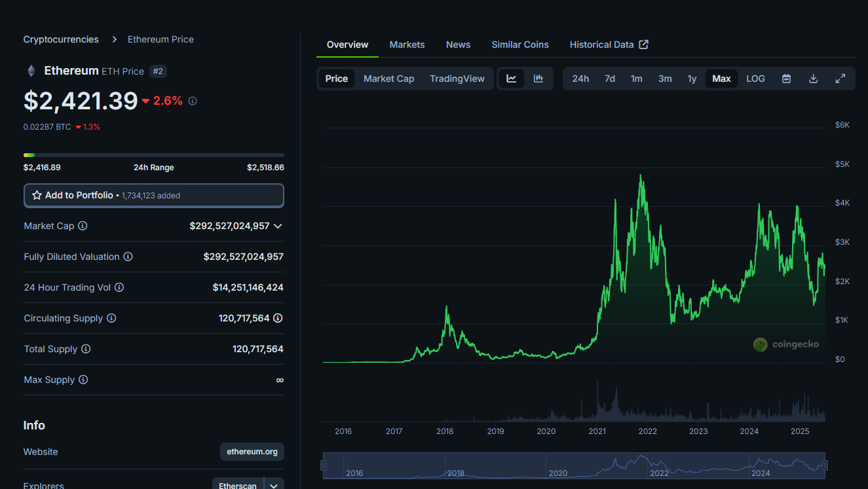Click the 120,717,564 Total Supply value
This screenshot has width=868, height=489.
(258, 349)
